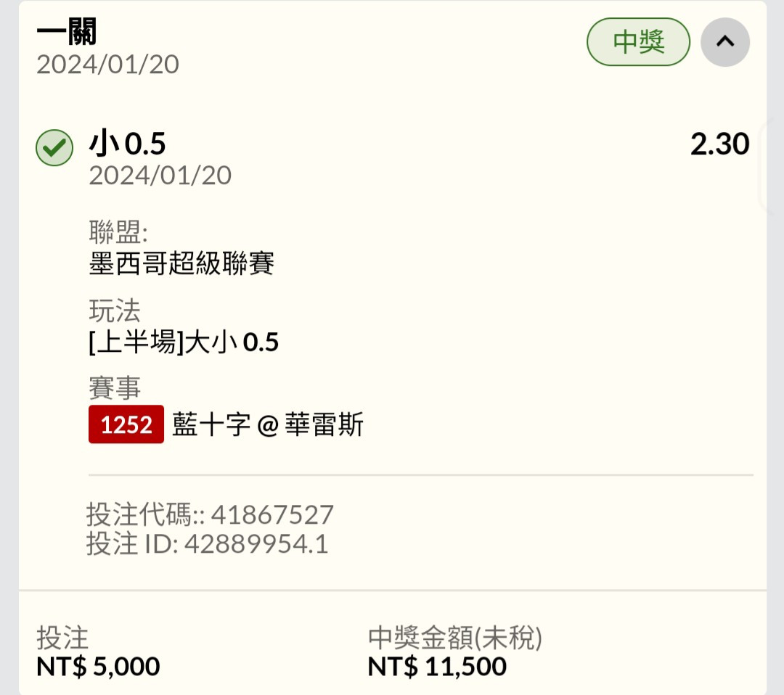The height and width of the screenshot is (695, 784).
Task: Click the date under 小 0.5
Action: click(x=160, y=176)
